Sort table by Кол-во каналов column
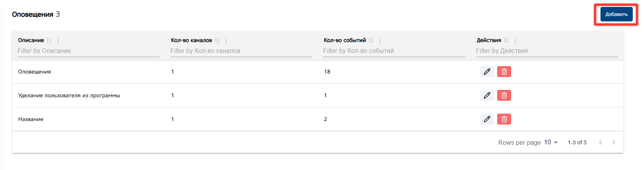 (x=217, y=40)
